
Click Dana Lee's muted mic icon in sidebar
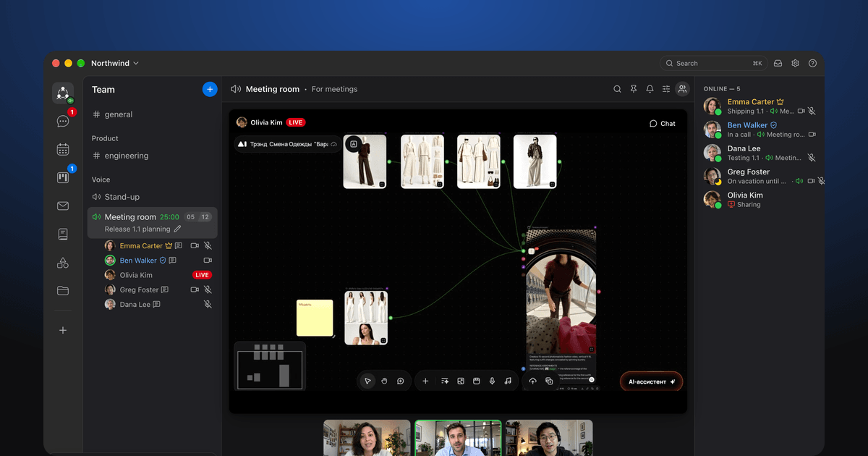[x=208, y=305]
